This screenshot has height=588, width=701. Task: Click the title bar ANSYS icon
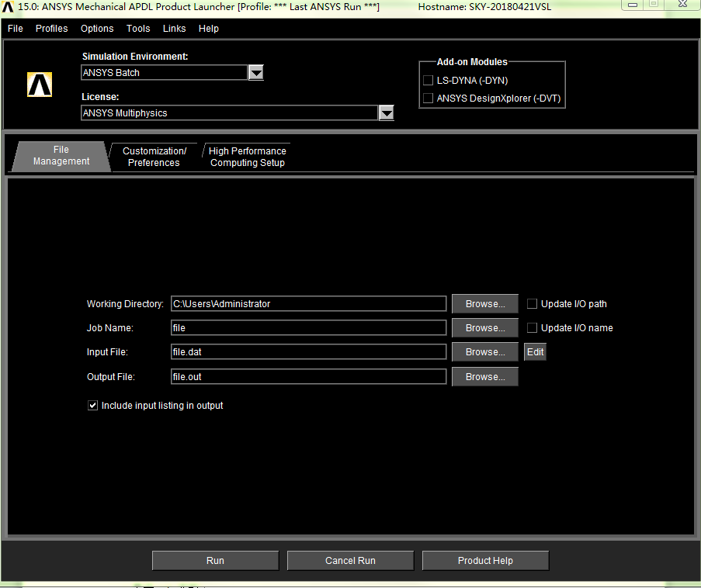[x=8, y=6]
